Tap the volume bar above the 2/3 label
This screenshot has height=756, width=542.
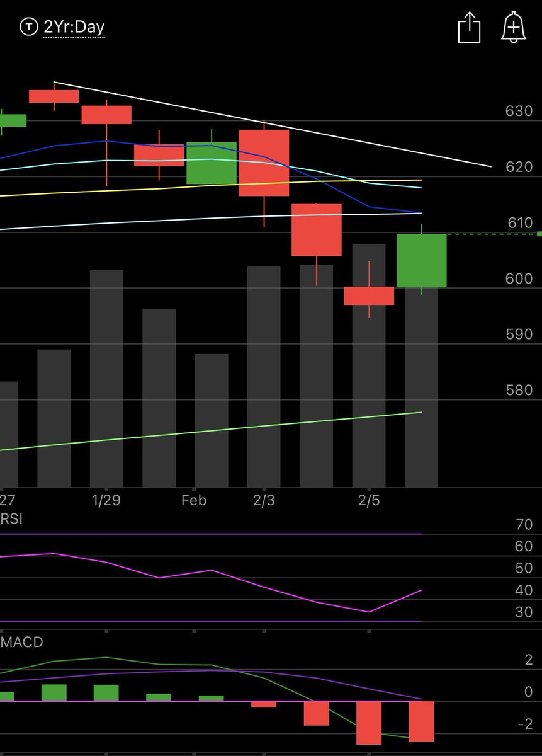point(264,377)
